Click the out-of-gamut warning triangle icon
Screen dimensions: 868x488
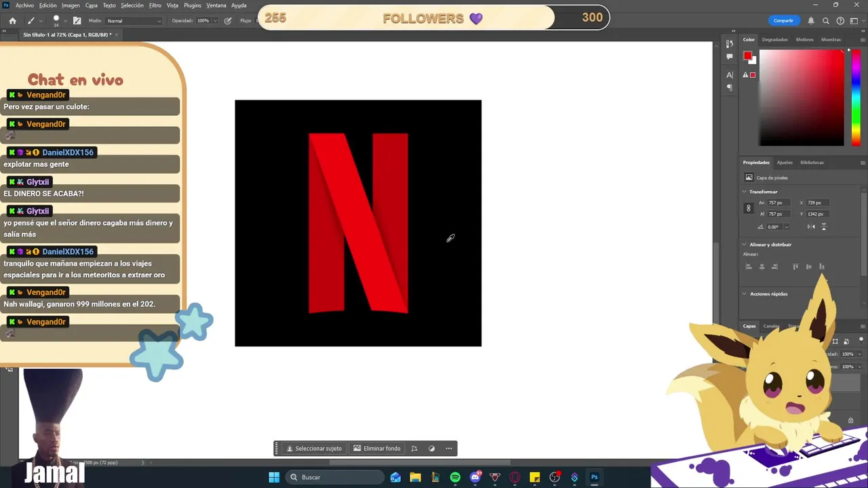click(x=746, y=75)
